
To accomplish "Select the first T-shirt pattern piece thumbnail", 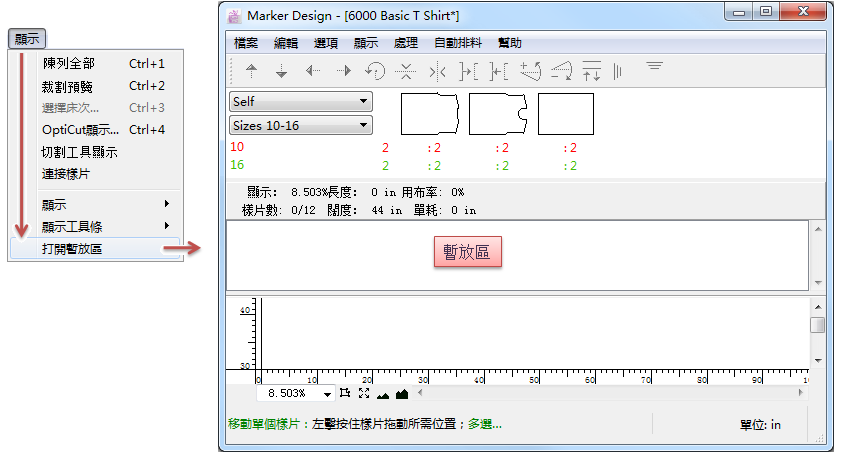I will (x=430, y=114).
